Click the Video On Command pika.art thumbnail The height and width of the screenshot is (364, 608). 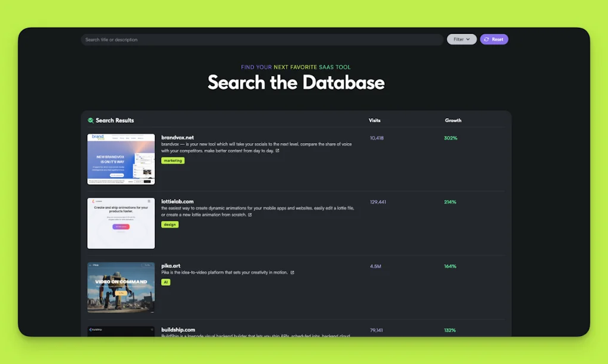121,287
